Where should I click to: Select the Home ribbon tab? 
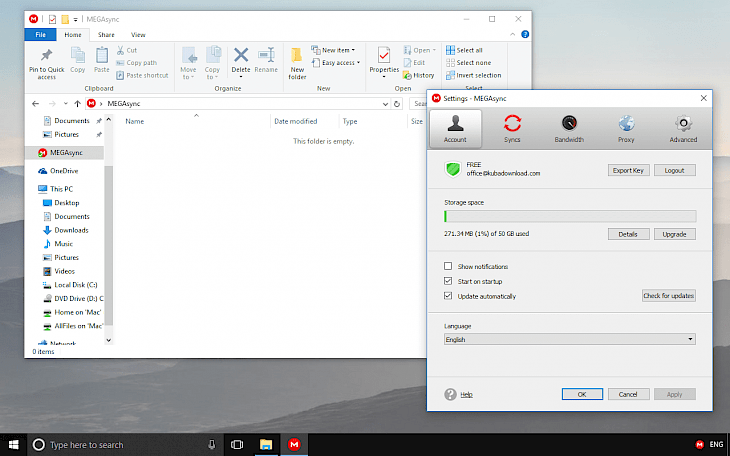pyautogui.click(x=73, y=34)
